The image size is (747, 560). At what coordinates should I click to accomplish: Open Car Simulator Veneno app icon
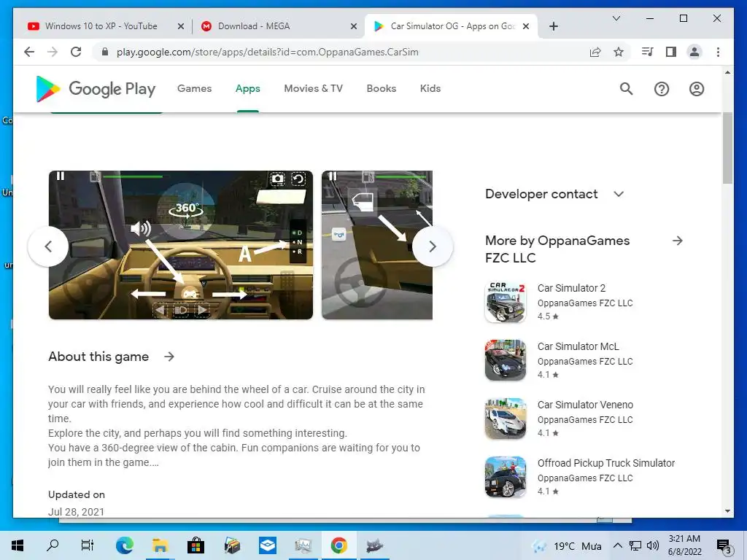click(506, 419)
